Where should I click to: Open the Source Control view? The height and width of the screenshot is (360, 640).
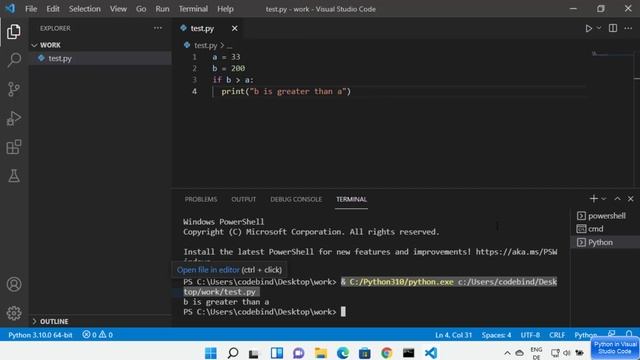tap(14, 89)
